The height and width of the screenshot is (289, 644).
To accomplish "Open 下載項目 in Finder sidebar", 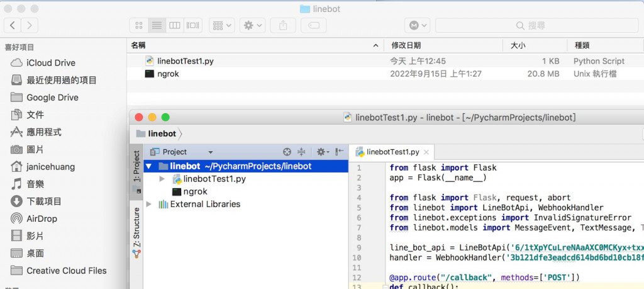I will click(x=36, y=201).
